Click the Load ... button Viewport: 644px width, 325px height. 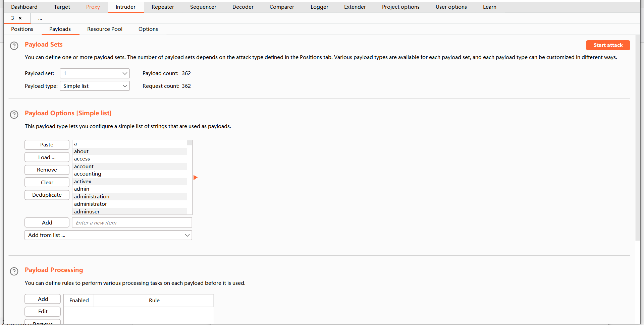click(47, 157)
